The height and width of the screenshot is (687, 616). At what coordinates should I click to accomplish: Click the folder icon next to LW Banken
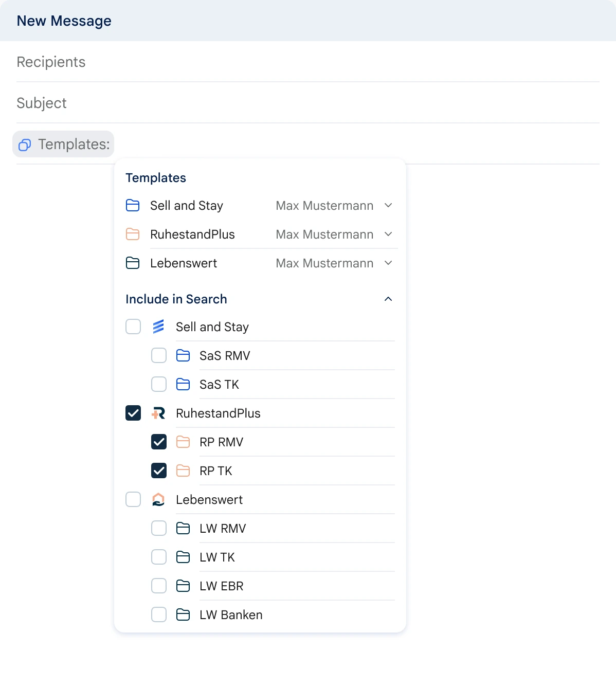pyautogui.click(x=183, y=614)
